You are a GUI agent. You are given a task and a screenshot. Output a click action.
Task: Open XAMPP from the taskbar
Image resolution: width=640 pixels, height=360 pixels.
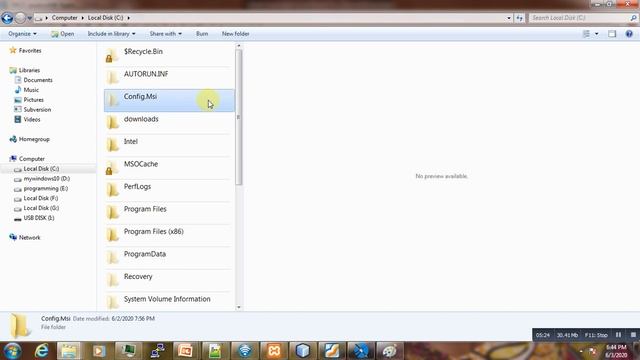[x=274, y=351]
